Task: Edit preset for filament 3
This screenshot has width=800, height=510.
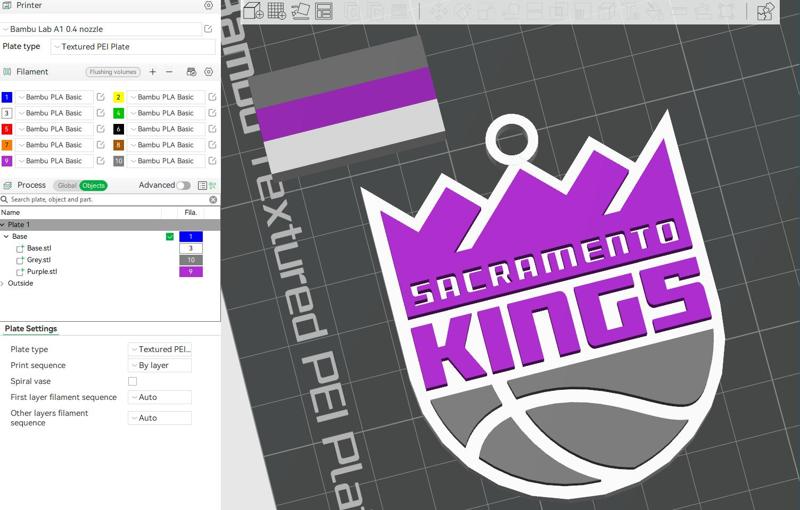Action: click(x=101, y=113)
